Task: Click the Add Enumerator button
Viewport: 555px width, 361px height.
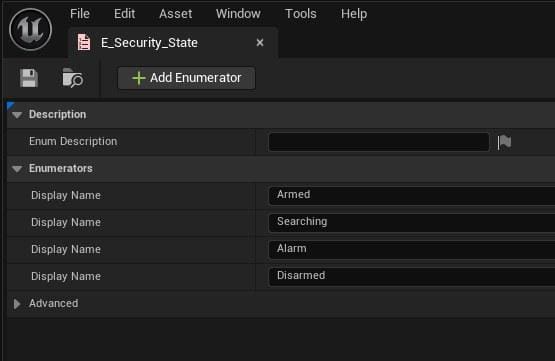Action: 187,78
